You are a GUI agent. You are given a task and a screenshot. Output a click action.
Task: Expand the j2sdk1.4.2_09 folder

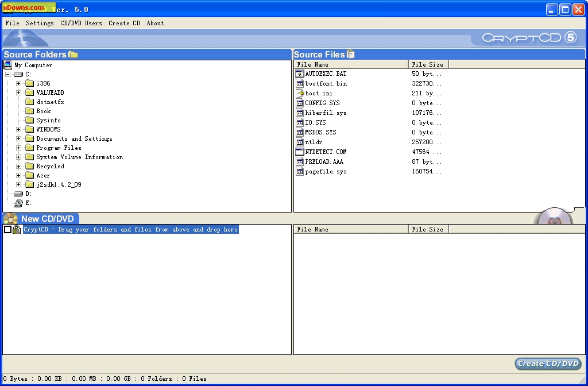[x=18, y=184]
